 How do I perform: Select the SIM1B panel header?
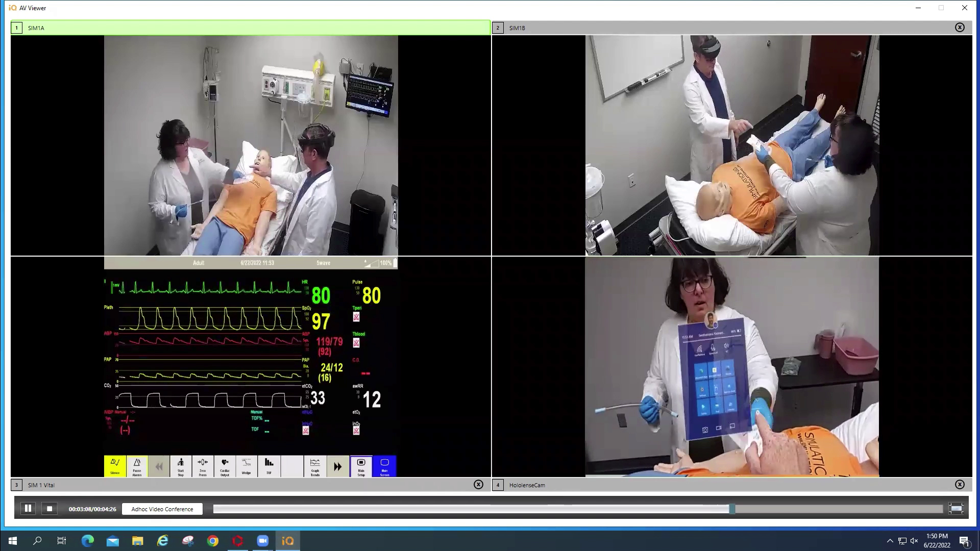click(715, 28)
